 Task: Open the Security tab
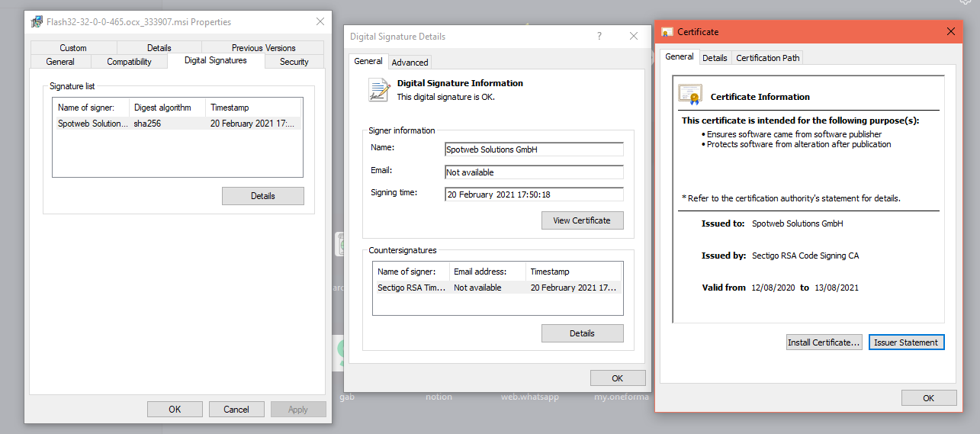coord(294,62)
